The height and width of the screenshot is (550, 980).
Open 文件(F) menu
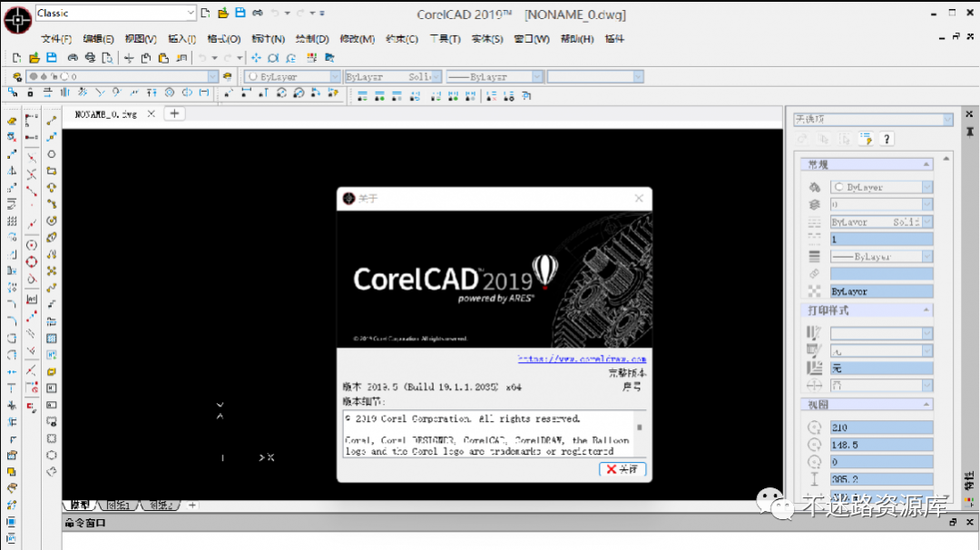tap(56, 39)
